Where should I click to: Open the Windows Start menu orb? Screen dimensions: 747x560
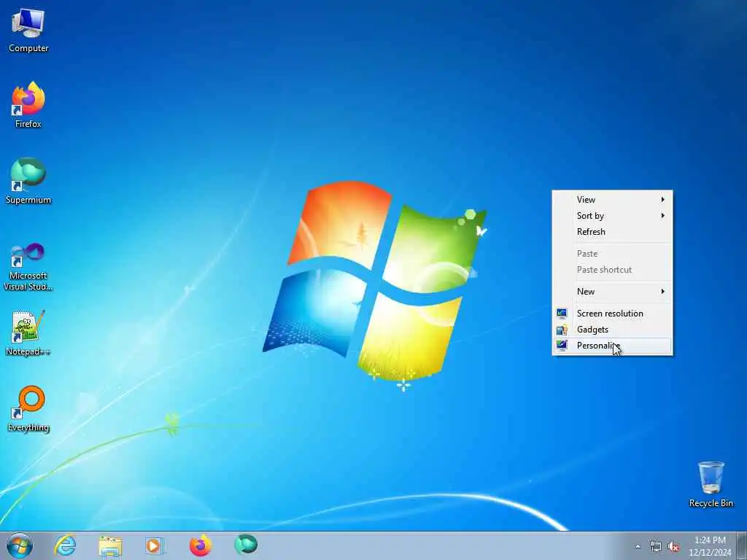[20, 545]
